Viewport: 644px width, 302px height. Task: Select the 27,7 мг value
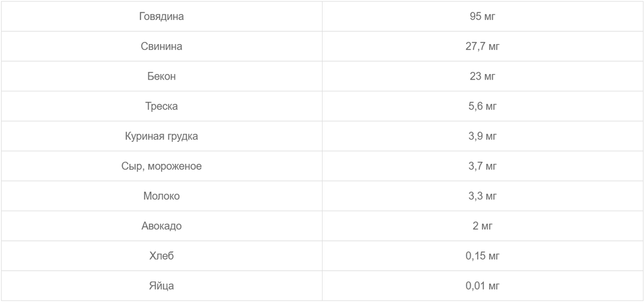tap(482, 46)
